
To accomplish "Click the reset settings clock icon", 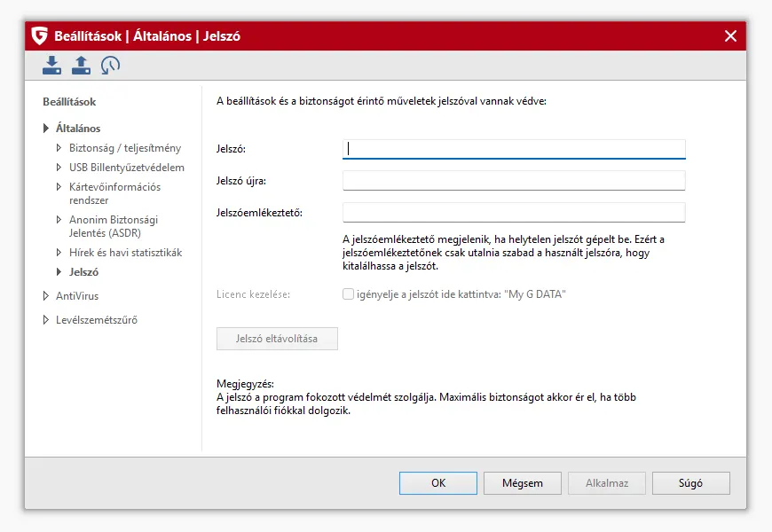I will click(x=110, y=65).
